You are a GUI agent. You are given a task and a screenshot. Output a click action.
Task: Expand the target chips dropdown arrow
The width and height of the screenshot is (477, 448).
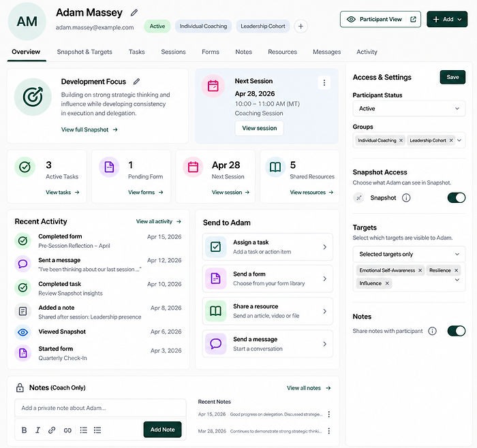click(x=457, y=280)
